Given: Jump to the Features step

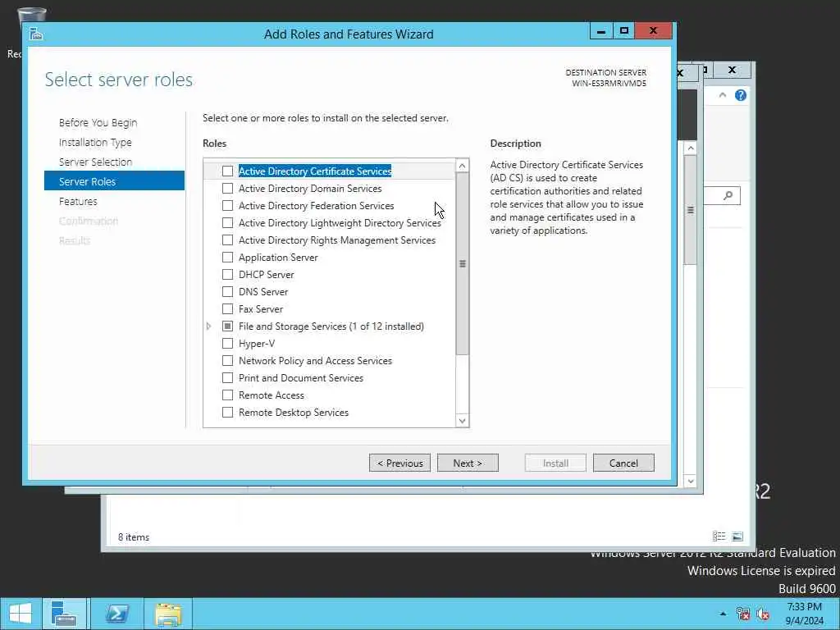Looking at the screenshot, I should tap(78, 202).
